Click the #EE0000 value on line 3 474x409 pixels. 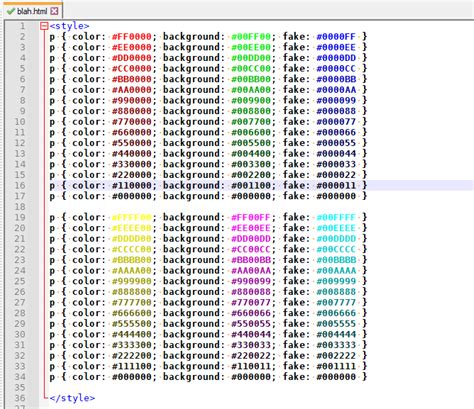pos(132,47)
